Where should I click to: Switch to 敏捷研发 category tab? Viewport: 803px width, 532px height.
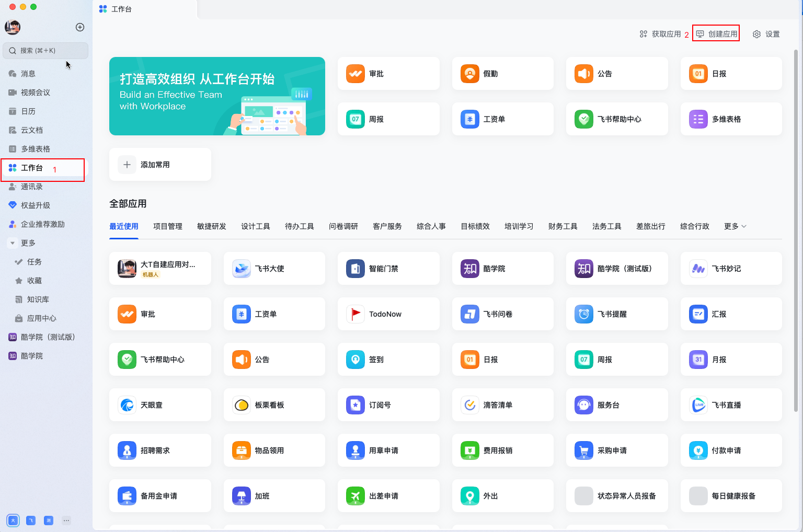[x=212, y=226]
